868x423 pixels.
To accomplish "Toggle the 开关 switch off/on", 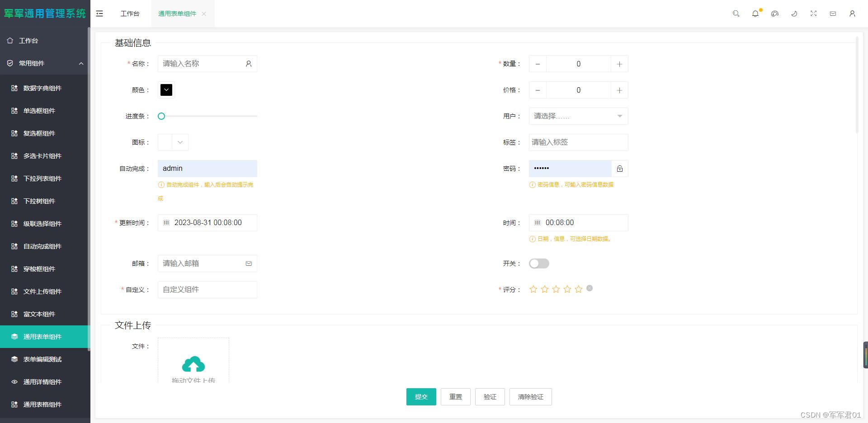I will pyautogui.click(x=539, y=263).
